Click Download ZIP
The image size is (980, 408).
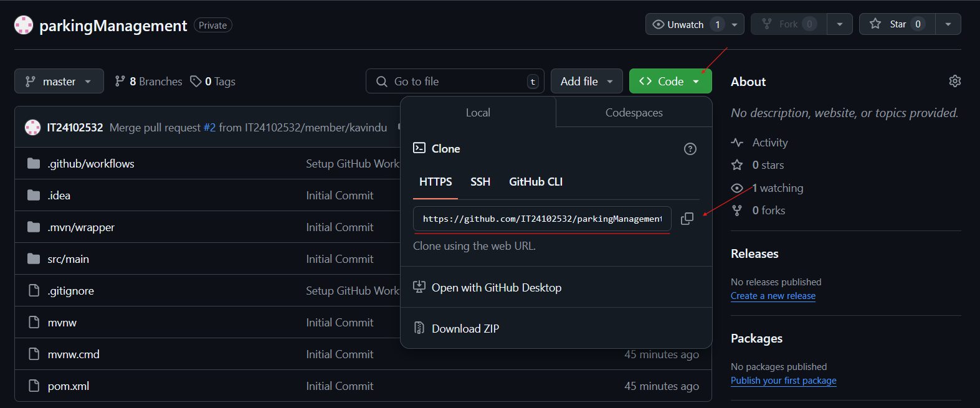(465, 329)
